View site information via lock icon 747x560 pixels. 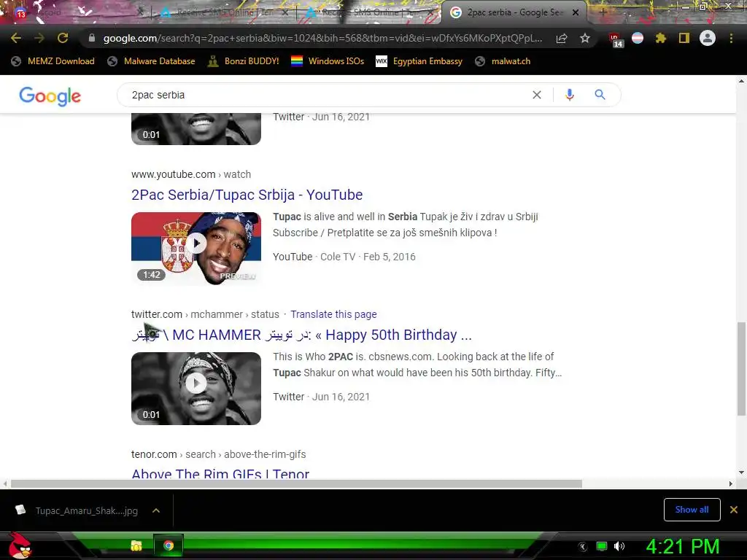pos(92,38)
